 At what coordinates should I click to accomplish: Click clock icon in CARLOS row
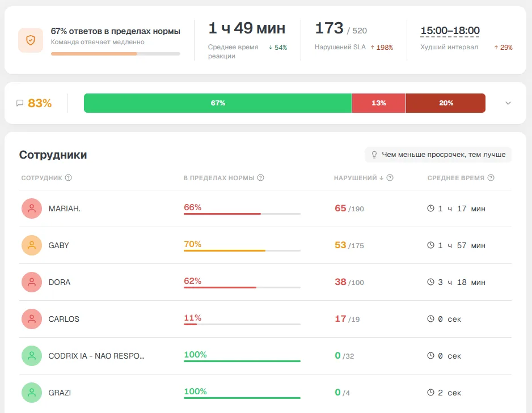tap(430, 319)
